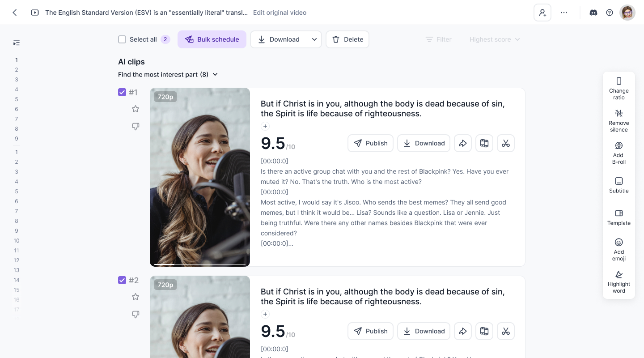Check the Select all checkbox
This screenshot has width=644, height=358.
point(122,39)
